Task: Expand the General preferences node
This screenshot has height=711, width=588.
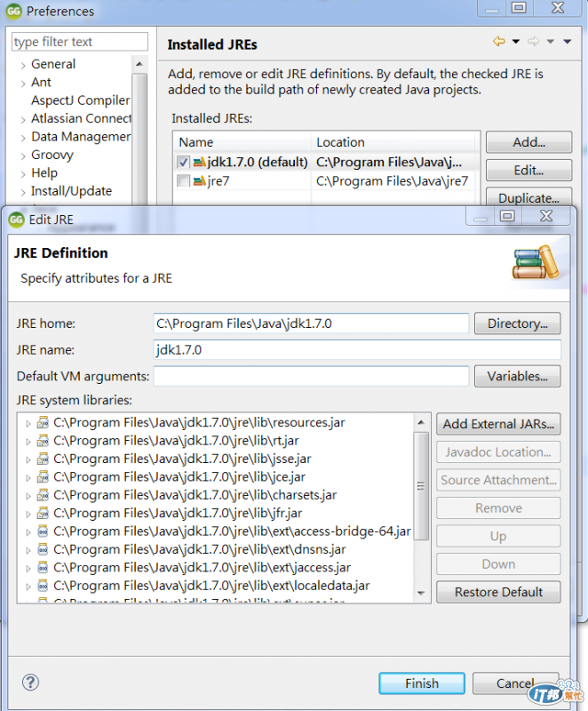Action: pos(23,66)
